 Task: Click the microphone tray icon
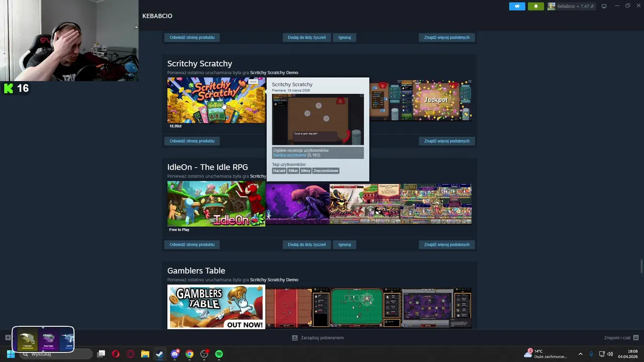591,354
